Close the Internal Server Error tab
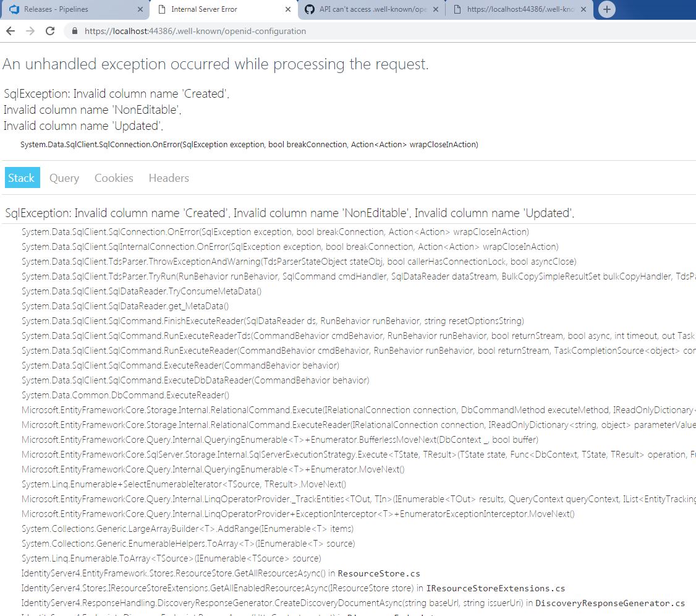Image resolution: width=696 pixels, height=616 pixels. click(x=287, y=9)
